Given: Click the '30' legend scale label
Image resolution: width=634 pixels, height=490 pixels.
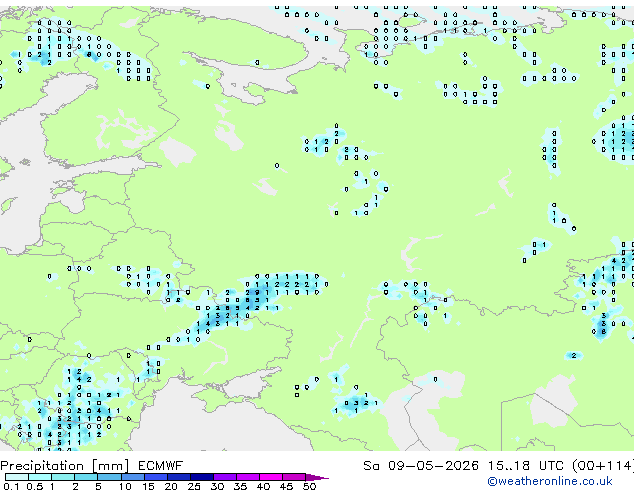Looking at the screenshot, I should click(x=217, y=486).
